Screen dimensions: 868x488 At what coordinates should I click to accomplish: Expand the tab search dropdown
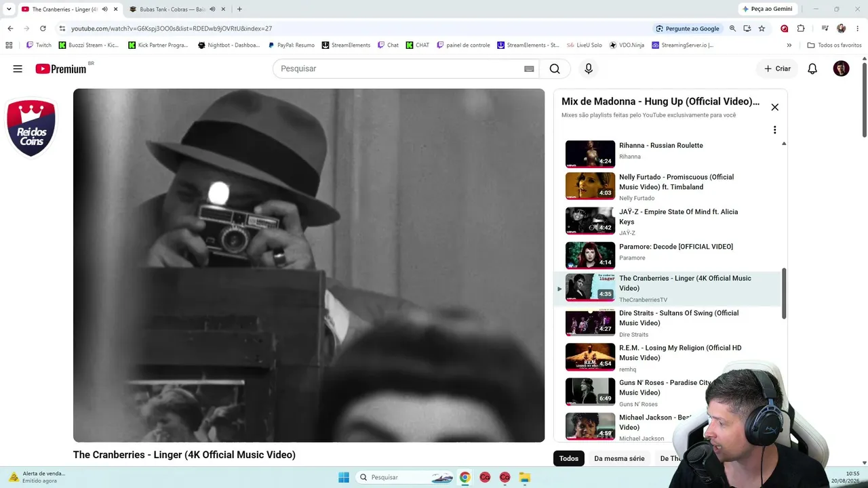[x=9, y=9]
